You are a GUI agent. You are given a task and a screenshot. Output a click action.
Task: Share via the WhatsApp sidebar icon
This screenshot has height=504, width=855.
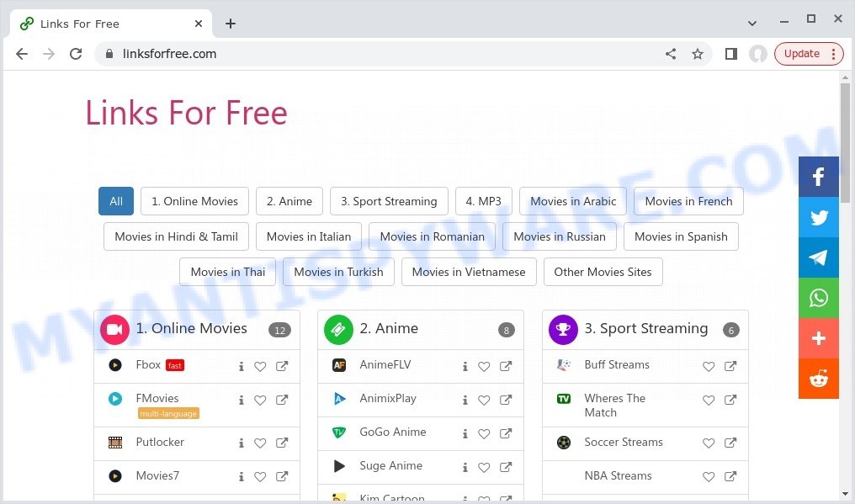tap(819, 298)
